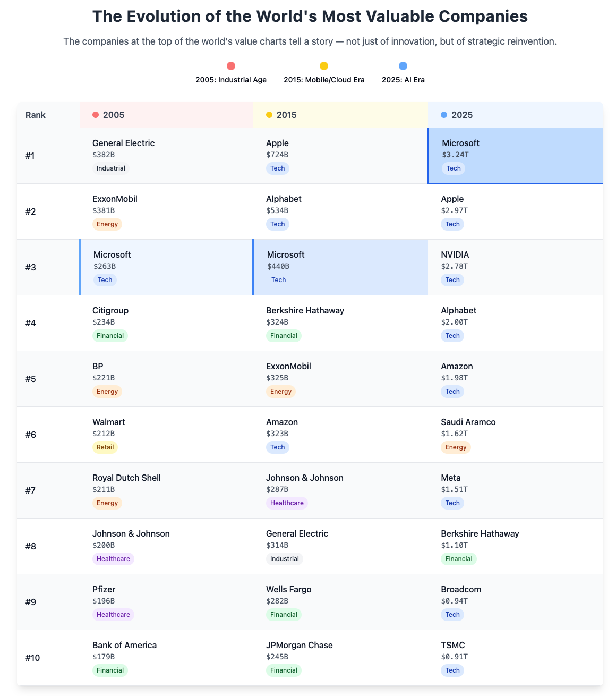Click the 2005 column header

tap(113, 115)
